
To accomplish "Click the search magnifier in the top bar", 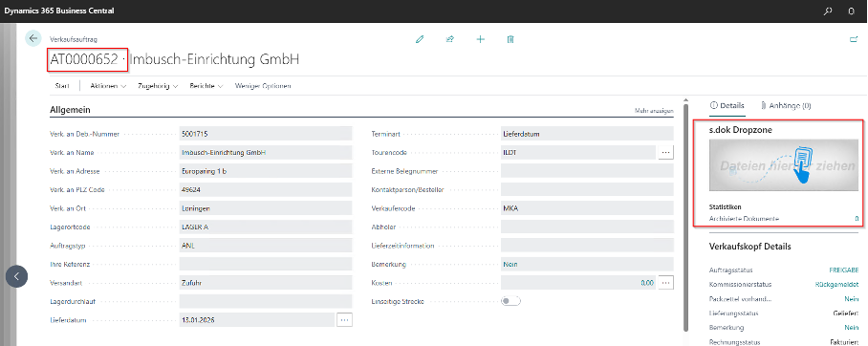I will [828, 11].
